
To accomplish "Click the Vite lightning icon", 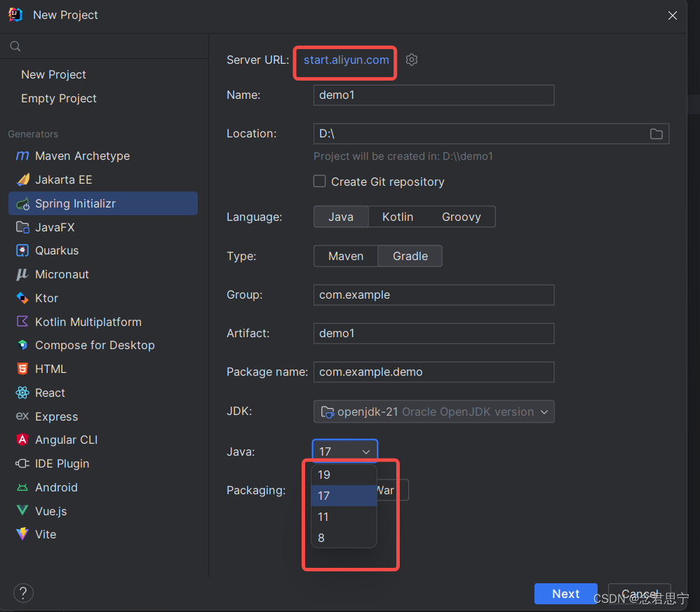I will (x=22, y=534).
